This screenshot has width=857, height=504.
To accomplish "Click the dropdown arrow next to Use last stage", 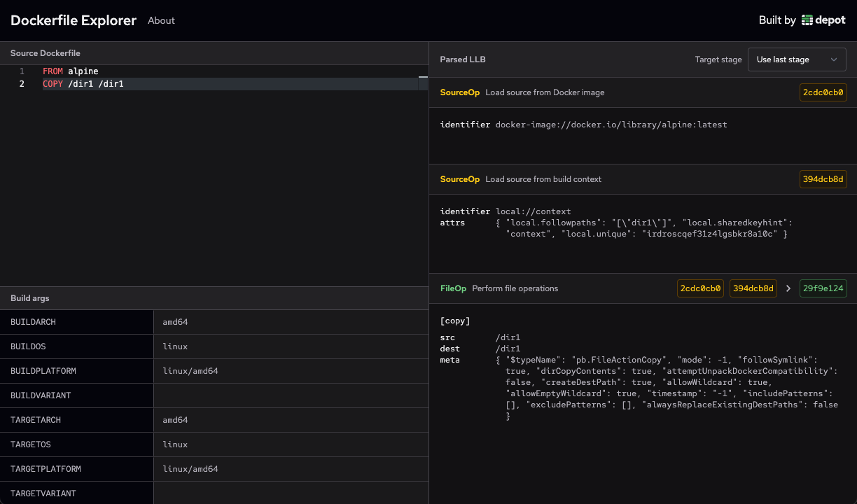I will 834,59.
